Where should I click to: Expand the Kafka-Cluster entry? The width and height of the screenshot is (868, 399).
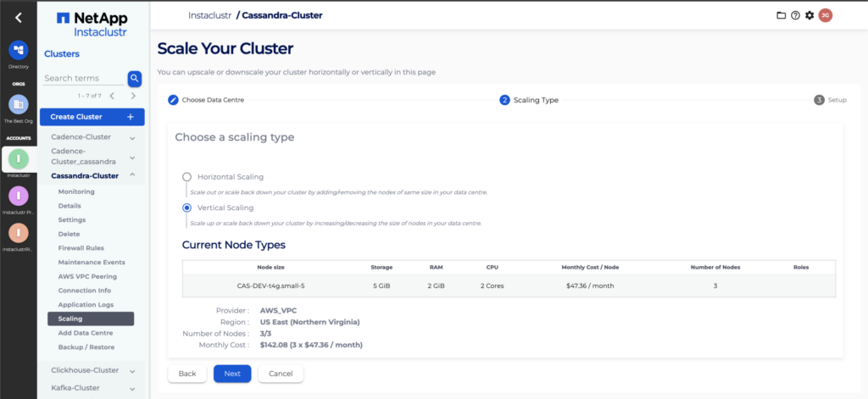[132, 388]
